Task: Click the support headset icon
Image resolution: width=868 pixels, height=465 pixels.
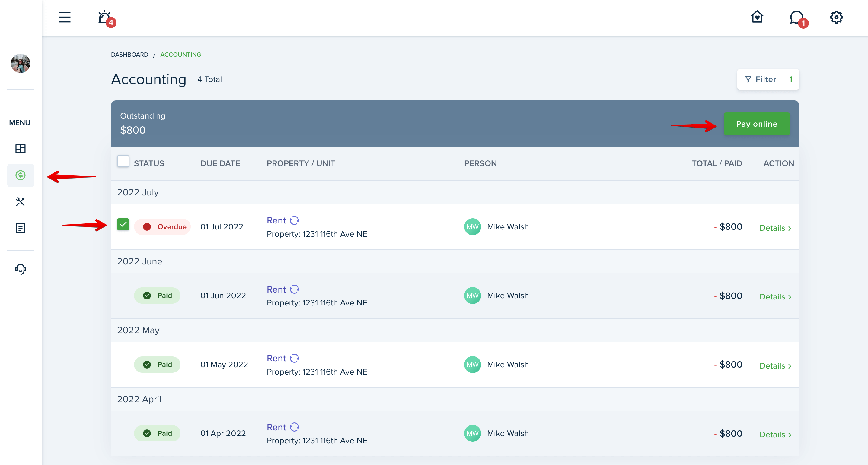Action: pos(21,269)
